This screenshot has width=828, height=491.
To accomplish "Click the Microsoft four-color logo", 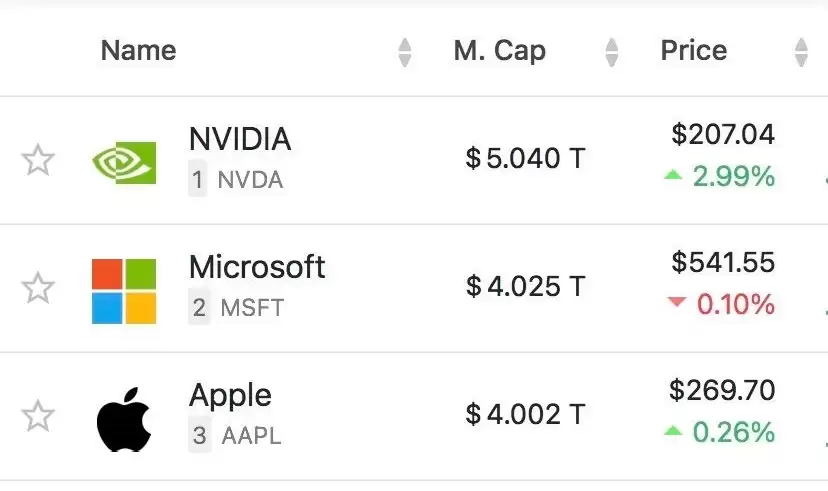I will 124,291.
